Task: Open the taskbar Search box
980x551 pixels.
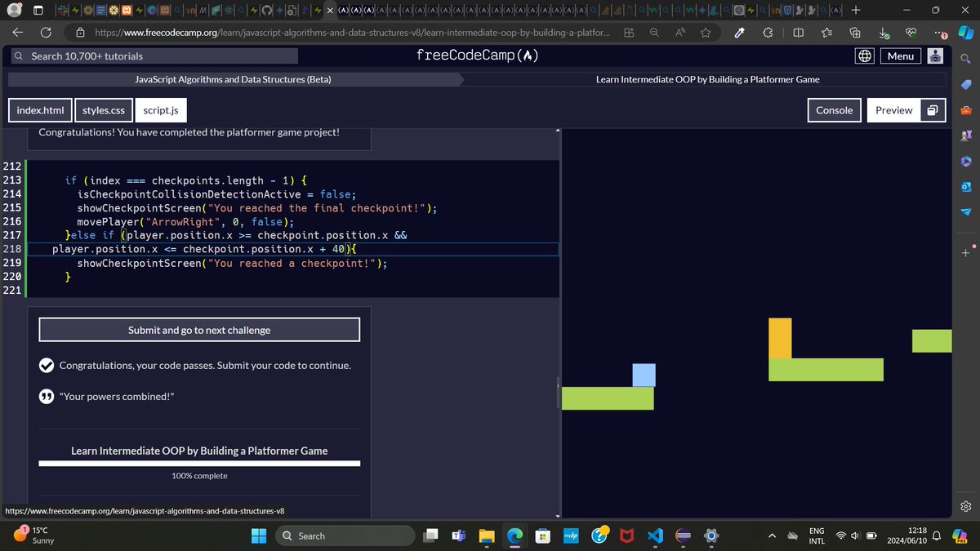Action: tap(344, 535)
